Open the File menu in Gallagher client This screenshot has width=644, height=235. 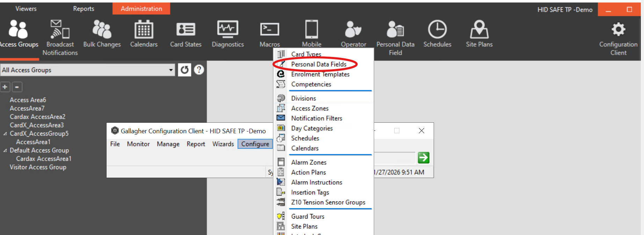coord(115,144)
